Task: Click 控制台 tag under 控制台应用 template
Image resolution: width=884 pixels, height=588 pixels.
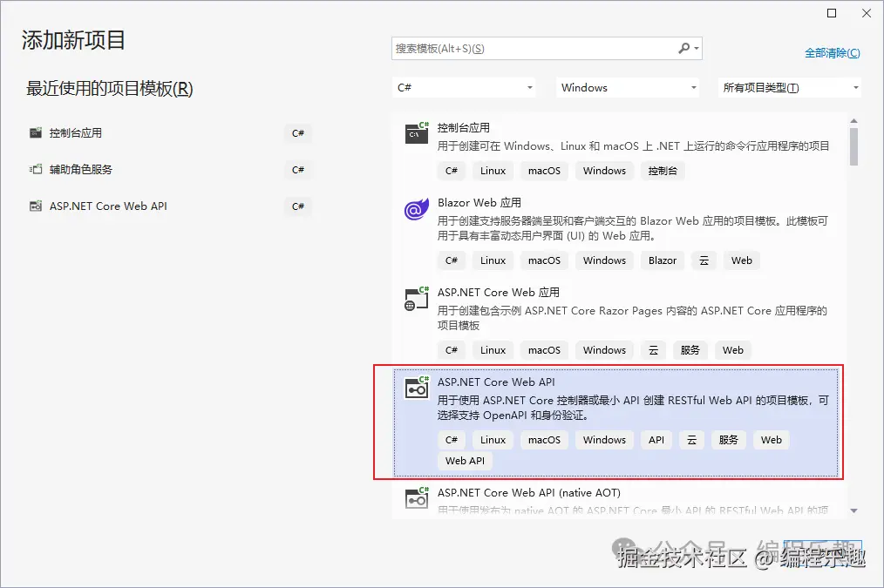Action: (x=663, y=172)
